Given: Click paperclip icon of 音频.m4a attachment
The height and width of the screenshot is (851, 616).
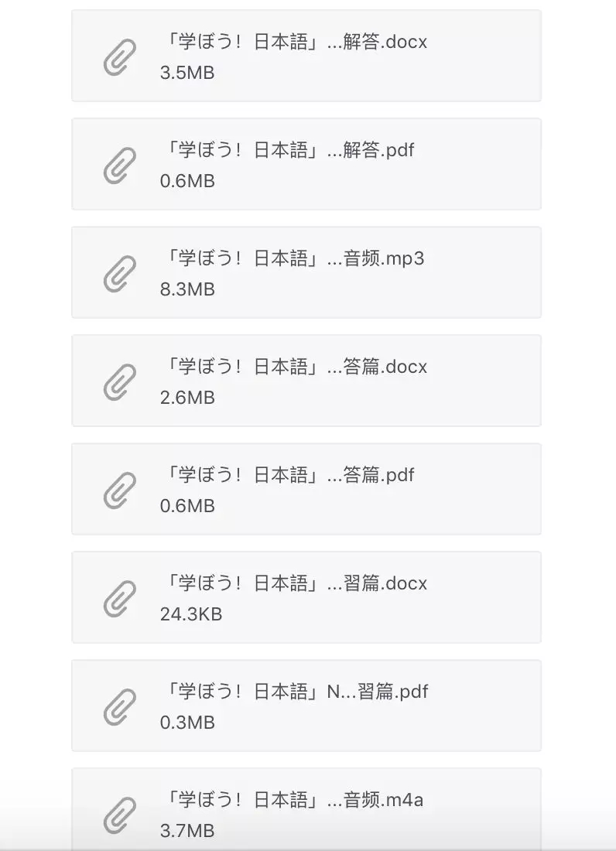Looking at the screenshot, I should pyautogui.click(x=119, y=815).
